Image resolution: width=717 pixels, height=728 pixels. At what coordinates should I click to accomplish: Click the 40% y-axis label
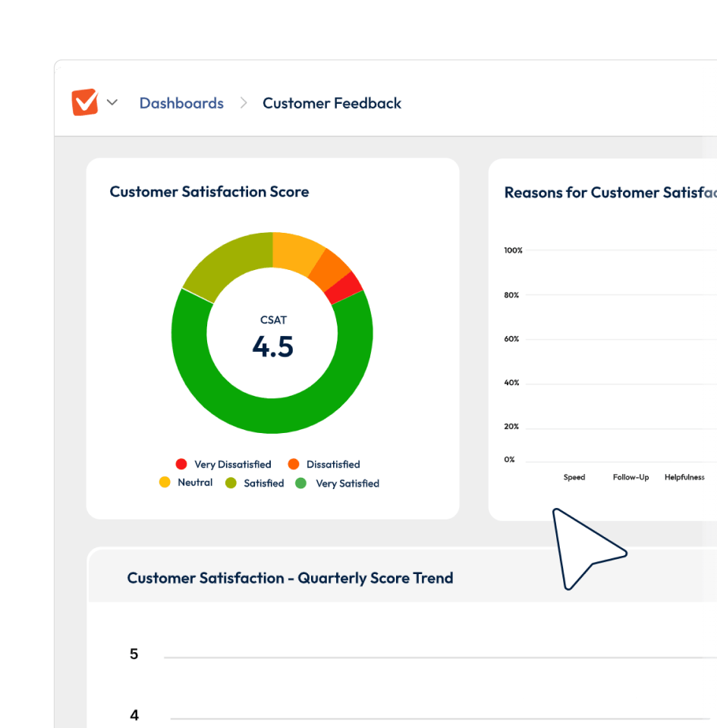click(511, 382)
